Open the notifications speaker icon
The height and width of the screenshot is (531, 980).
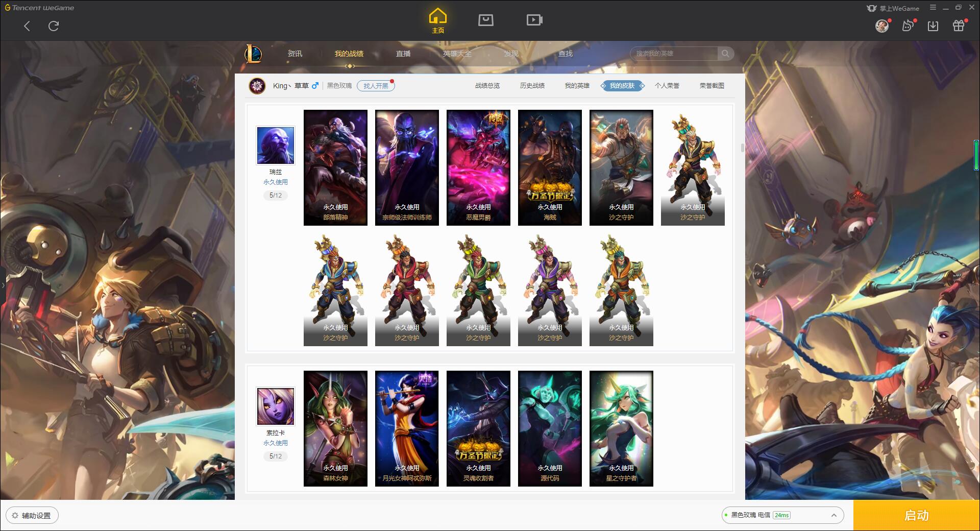[908, 26]
